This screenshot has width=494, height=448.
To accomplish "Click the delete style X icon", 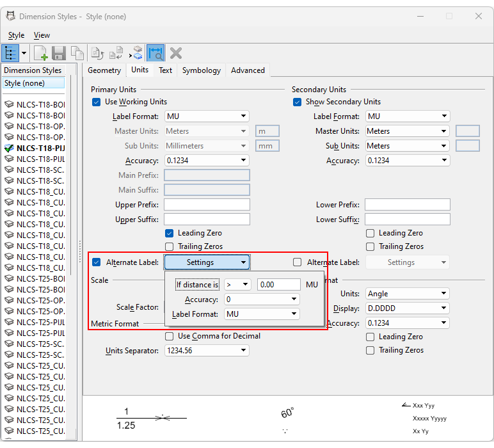I will click(x=176, y=53).
